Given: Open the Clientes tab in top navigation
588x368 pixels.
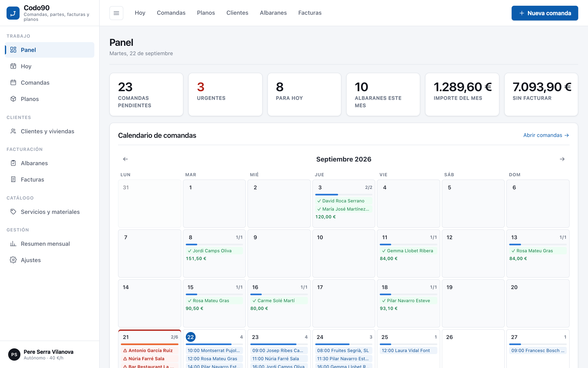Looking at the screenshot, I should pos(237,13).
